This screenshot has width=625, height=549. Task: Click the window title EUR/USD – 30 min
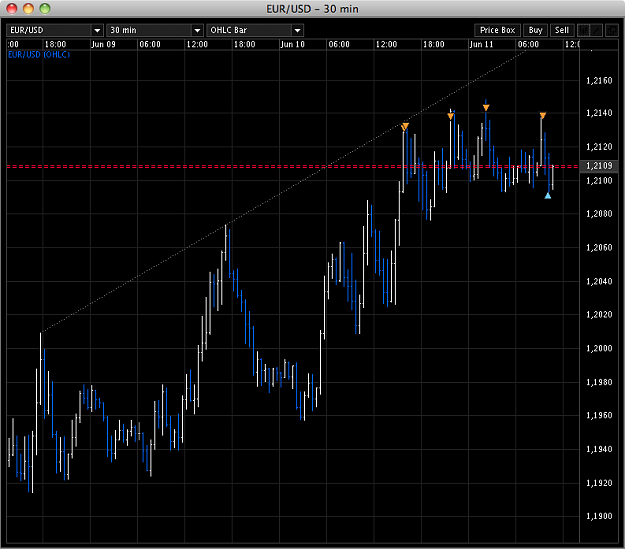tap(312, 9)
